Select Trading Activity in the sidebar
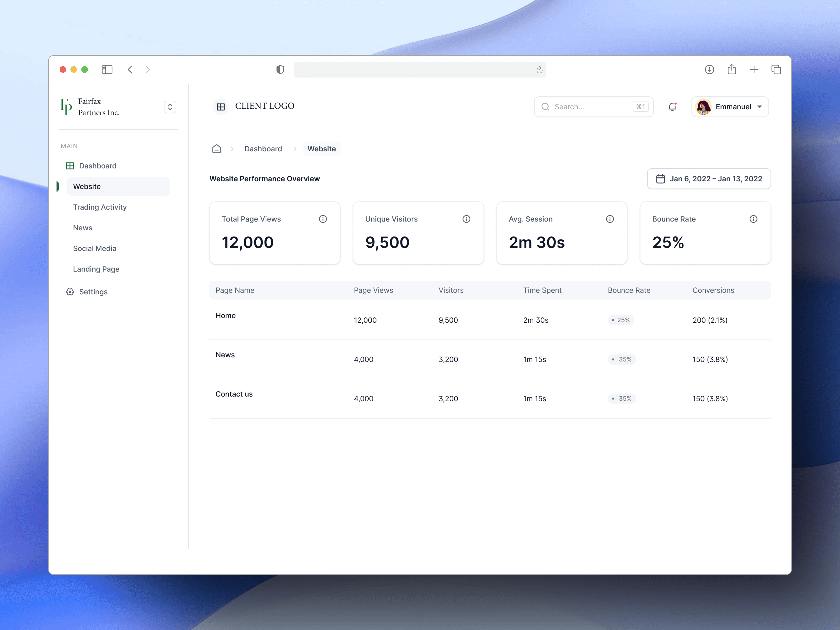The image size is (840, 630). (100, 207)
